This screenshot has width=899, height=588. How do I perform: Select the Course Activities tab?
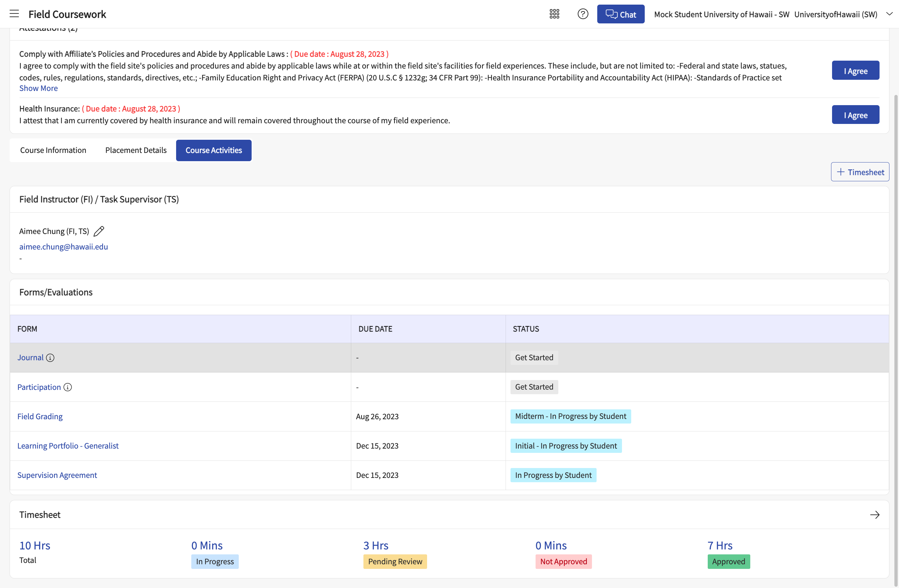coord(214,150)
